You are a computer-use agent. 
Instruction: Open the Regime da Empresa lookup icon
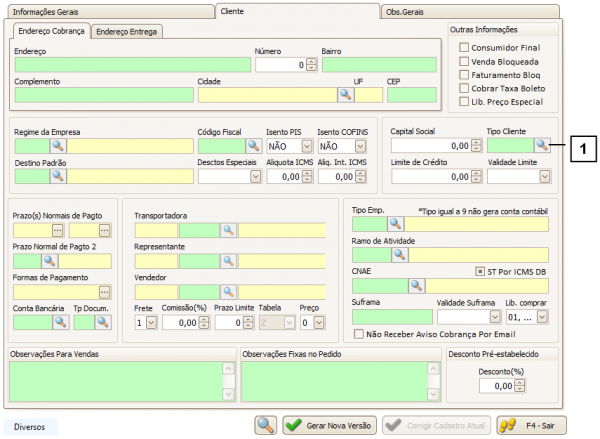(57, 146)
